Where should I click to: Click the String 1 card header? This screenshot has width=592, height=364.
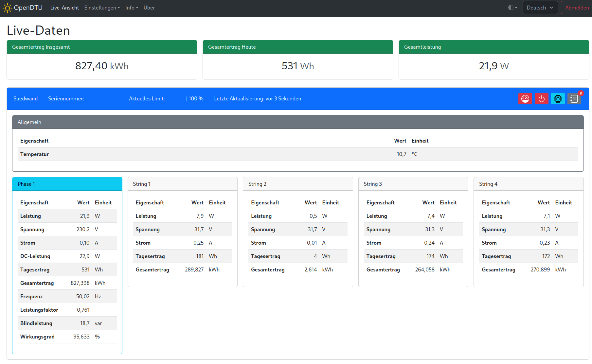(182, 184)
